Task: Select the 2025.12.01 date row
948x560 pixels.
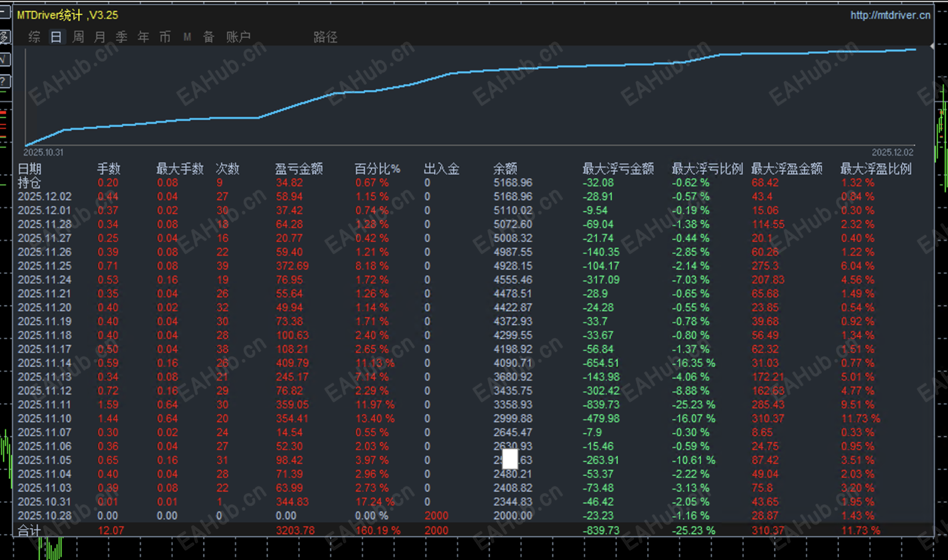Action: point(44,210)
